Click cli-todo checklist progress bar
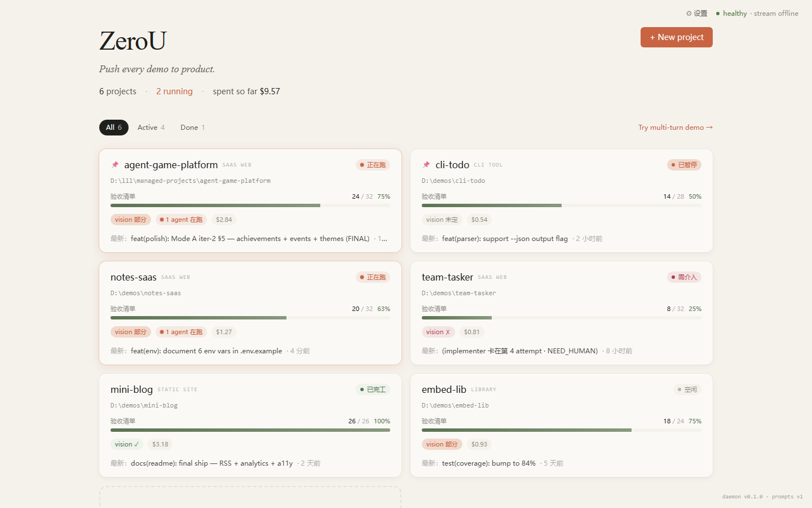The width and height of the screenshot is (812, 508). [562, 205]
